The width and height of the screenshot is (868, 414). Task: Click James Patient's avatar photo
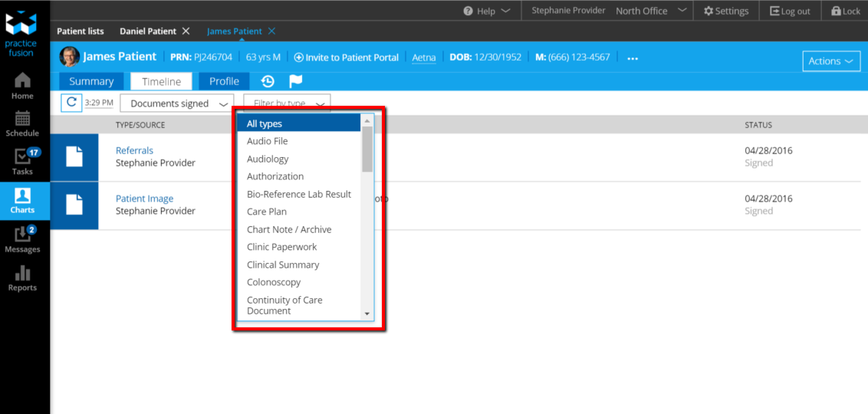tap(69, 57)
